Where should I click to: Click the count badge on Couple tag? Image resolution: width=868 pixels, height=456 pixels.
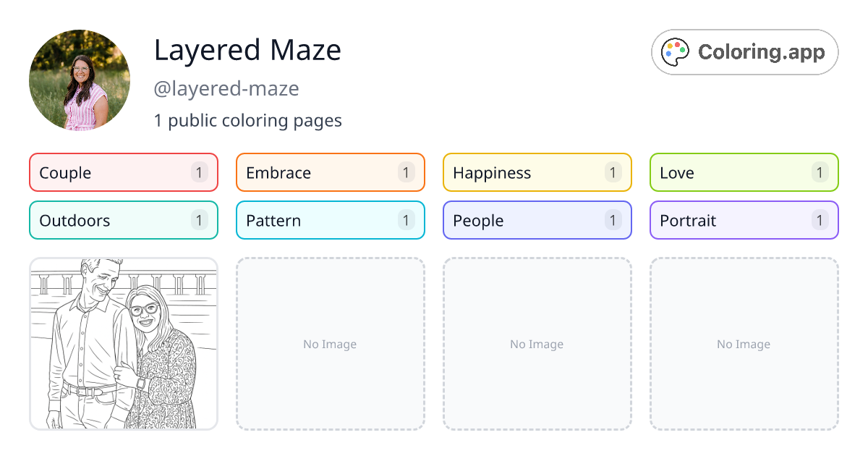tap(199, 172)
